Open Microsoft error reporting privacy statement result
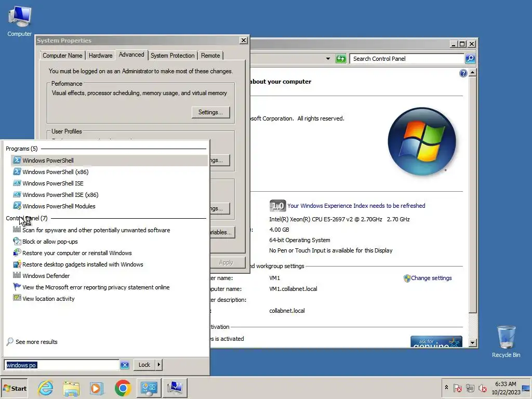Image resolution: width=532 pixels, height=399 pixels. (x=109, y=287)
